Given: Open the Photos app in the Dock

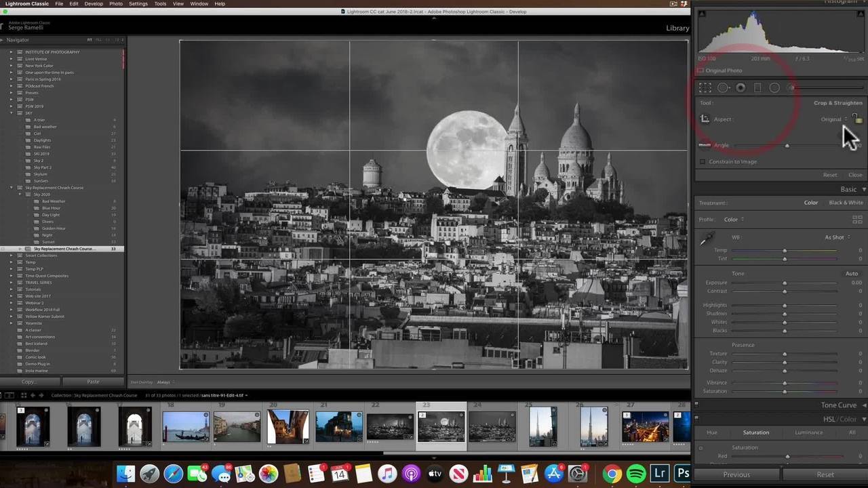Looking at the screenshot, I should pos(269,474).
